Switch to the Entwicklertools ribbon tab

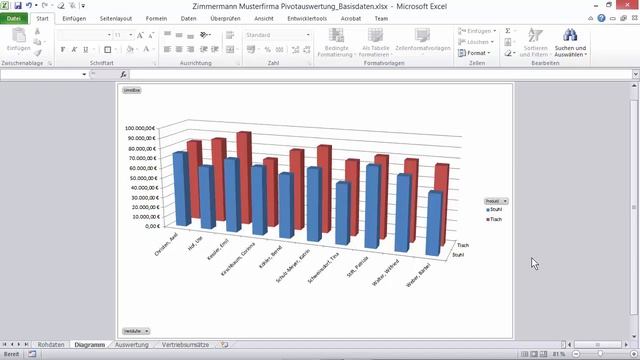tap(307, 18)
